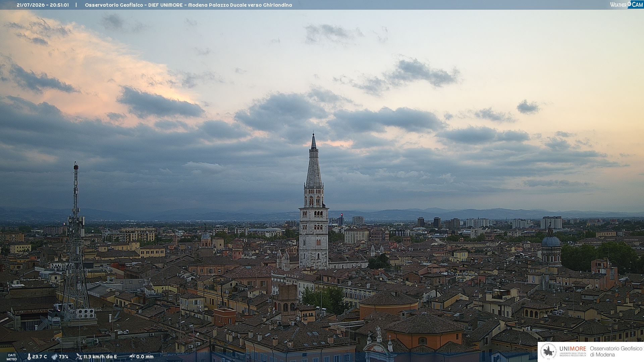Click the anemometer wind speed icon
644x362 pixels.
pos(79,357)
